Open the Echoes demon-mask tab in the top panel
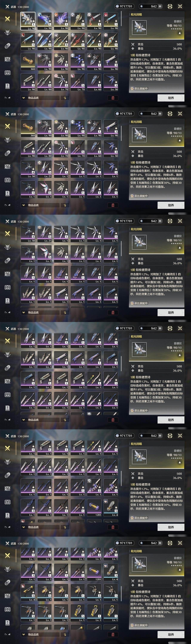 (7, 32)
